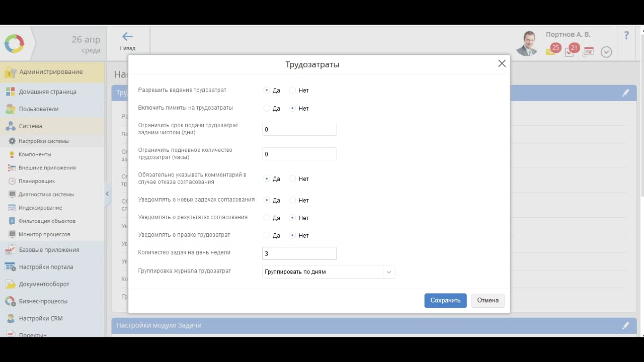Edit Настройки модуля Задачи pencil icon

[625, 325]
